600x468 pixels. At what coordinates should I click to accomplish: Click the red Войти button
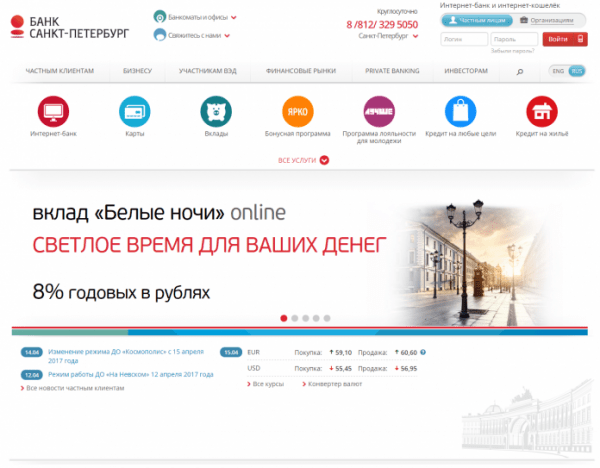coord(565,39)
